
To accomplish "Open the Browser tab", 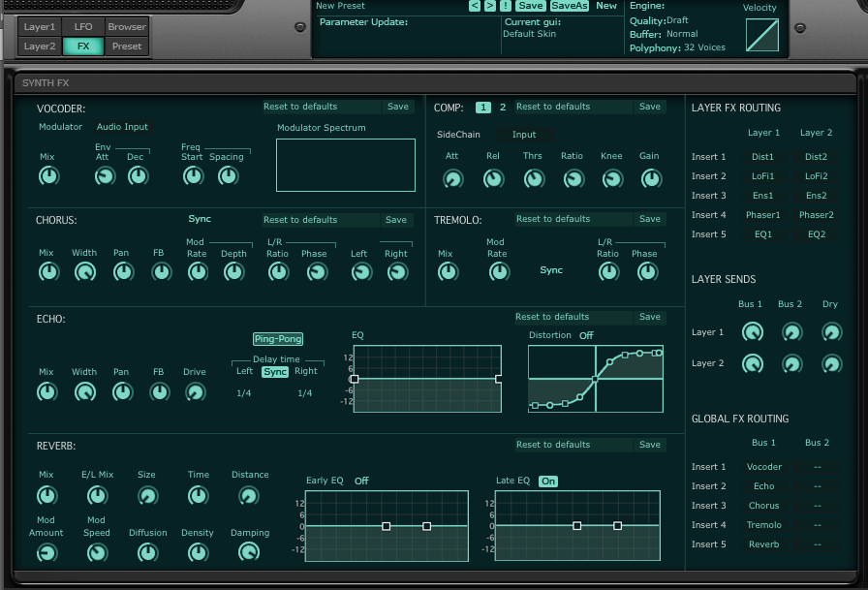I will click(127, 26).
